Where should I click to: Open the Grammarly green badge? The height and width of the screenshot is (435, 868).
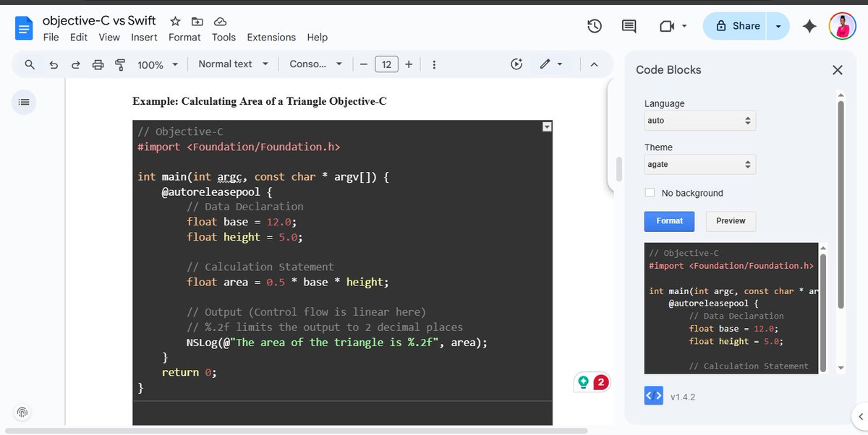(x=583, y=382)
